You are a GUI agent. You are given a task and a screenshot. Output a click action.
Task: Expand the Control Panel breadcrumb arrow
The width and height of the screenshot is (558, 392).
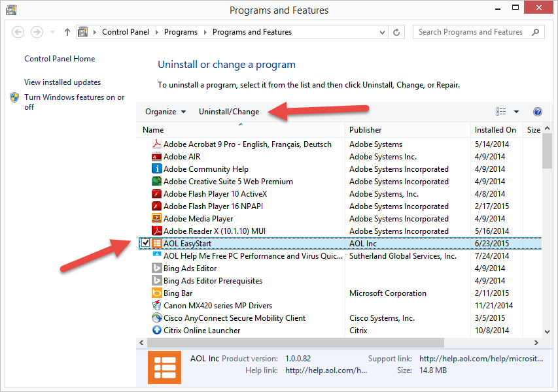[x=157, y=33]
